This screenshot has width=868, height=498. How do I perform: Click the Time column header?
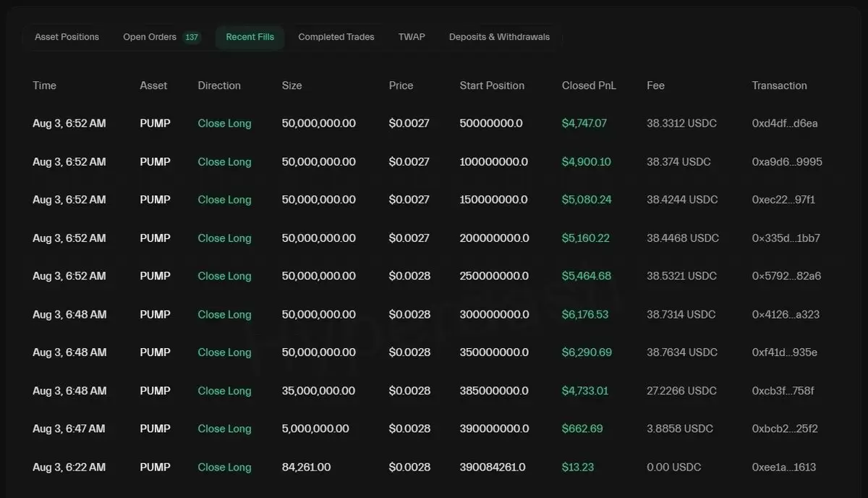[x=44, y=85]
